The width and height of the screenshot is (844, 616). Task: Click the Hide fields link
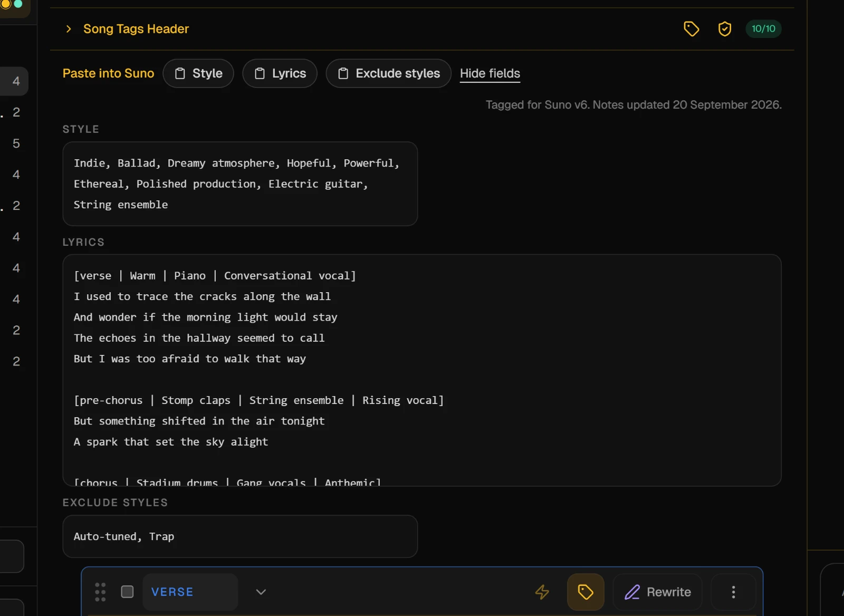point(490,73)
